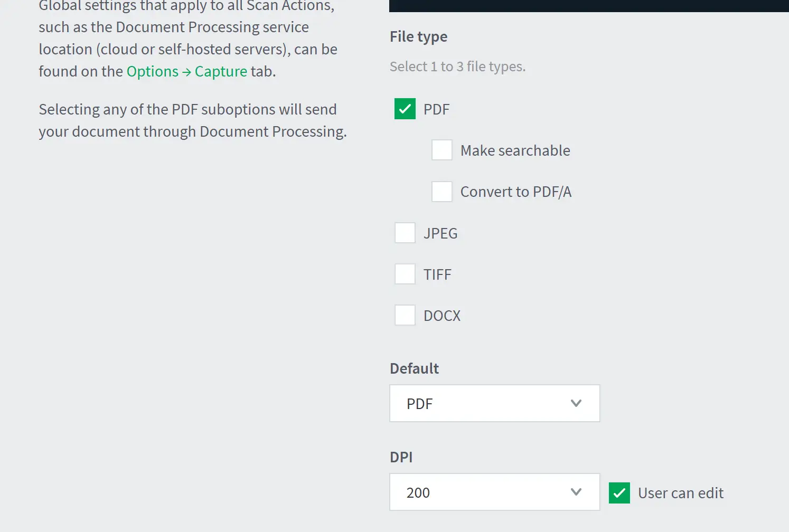Click the JPEG label text

pyautogui.click(x=440, y=233)
